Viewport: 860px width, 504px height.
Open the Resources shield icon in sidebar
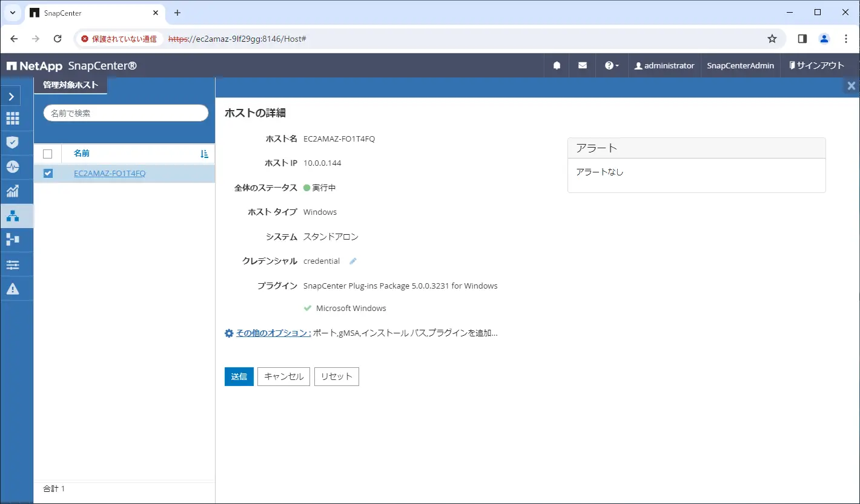[x=13, y=143]
